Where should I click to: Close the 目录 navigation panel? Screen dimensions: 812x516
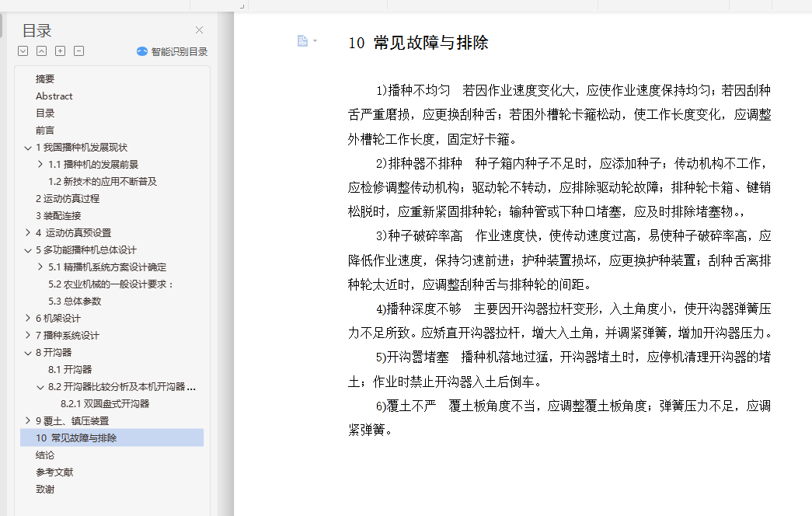pyautogui.click(x=200, y=30)
